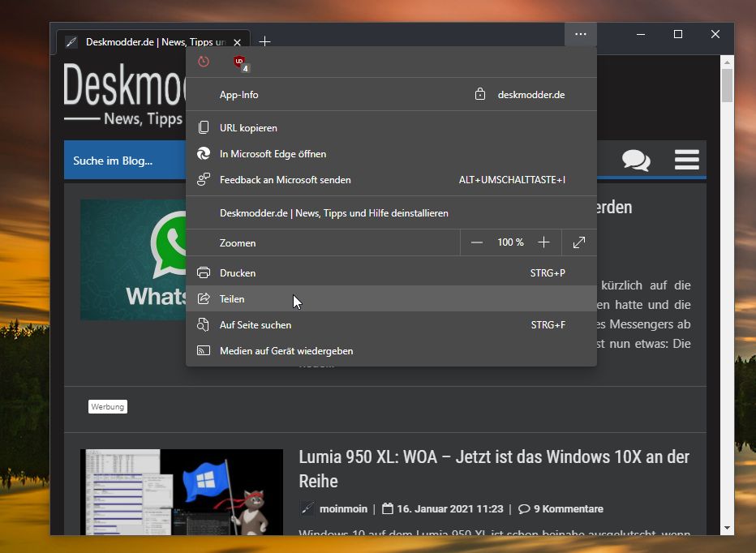756x553 pixels.
Task: Open the Lumia 950 XL article thumbnail
Action: tap(182, 492)
